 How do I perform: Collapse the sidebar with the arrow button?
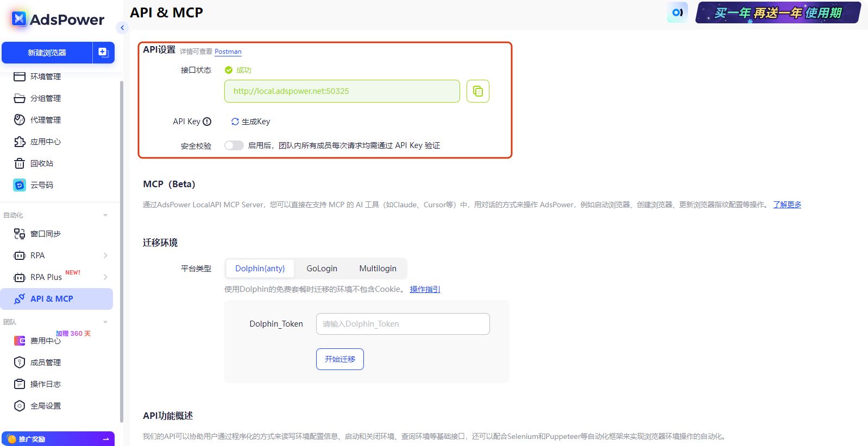coord(122,28)
